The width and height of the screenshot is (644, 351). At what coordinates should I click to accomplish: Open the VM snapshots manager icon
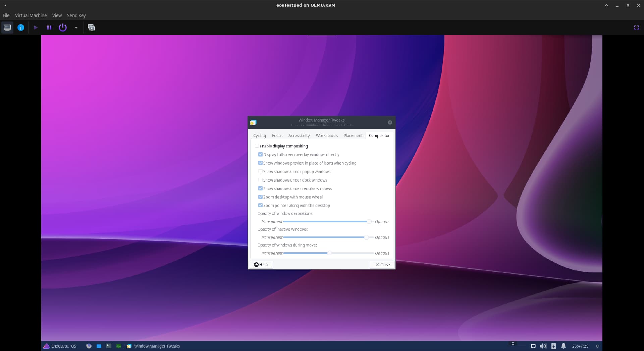(91, 28)
